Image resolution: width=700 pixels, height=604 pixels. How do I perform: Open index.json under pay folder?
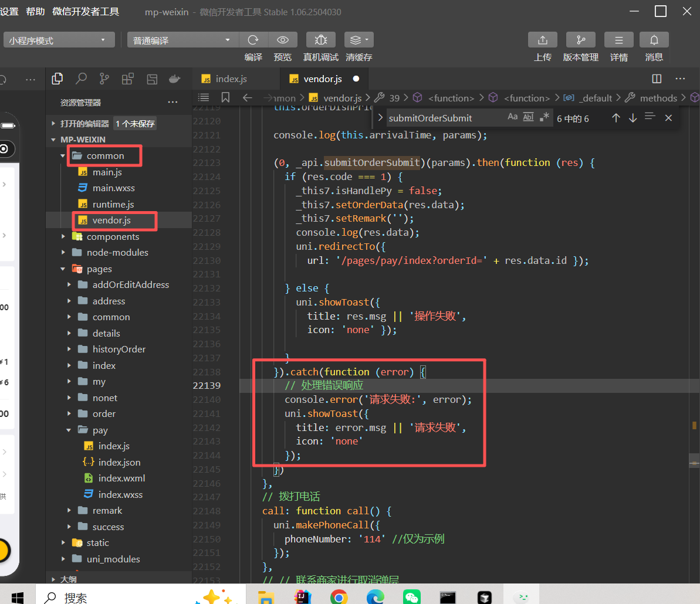pos(119,462)
